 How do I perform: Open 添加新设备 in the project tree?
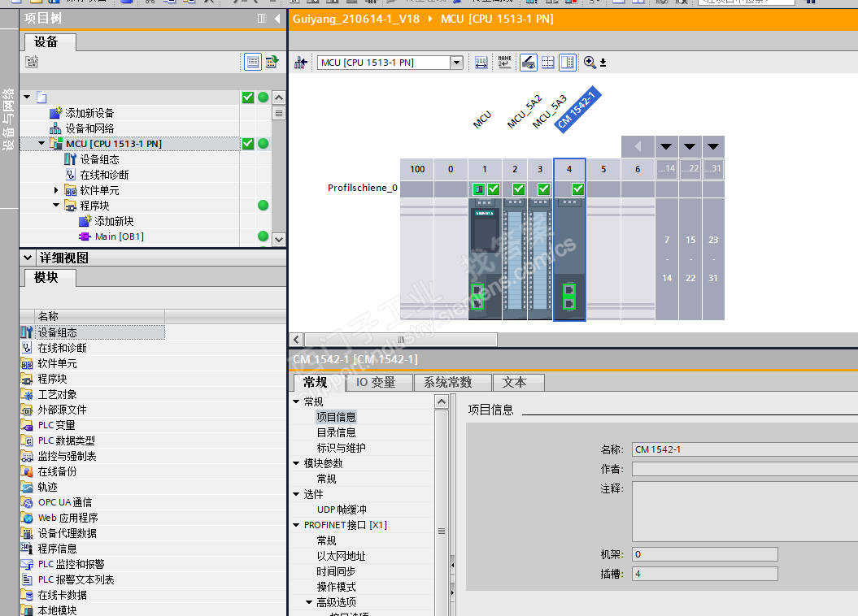pyautogui.click(x=89, y=113)
